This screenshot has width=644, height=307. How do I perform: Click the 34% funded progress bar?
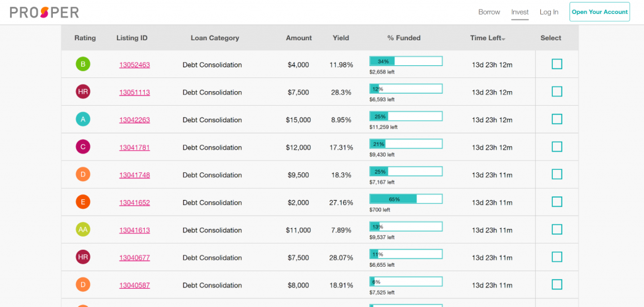[406, 61]
